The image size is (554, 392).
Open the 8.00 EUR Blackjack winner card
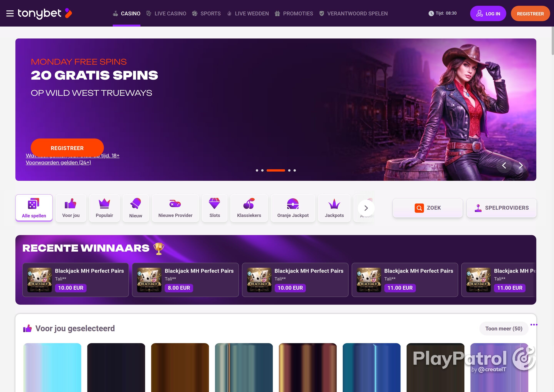[185, 280]
